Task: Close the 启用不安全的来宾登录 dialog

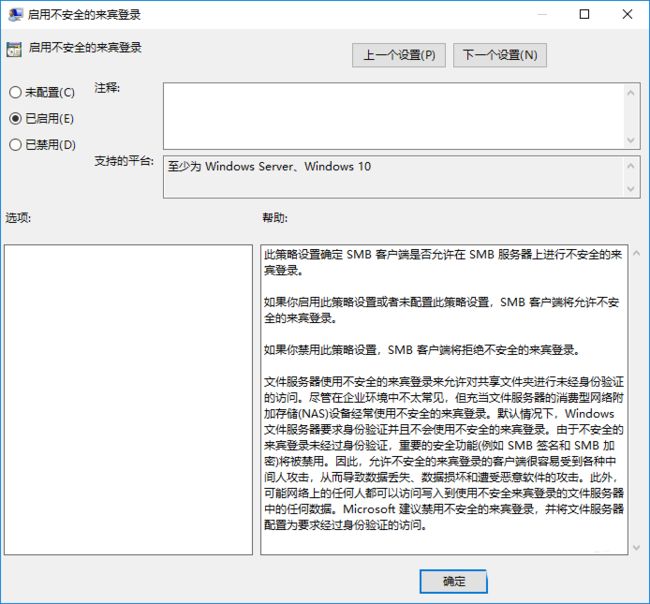Action: coord(627,15)
